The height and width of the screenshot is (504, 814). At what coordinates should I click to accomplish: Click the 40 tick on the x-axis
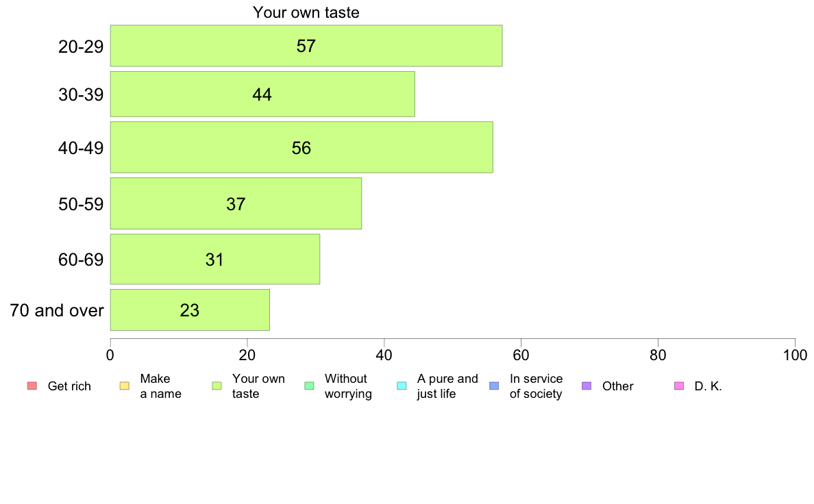click(384, 355)
